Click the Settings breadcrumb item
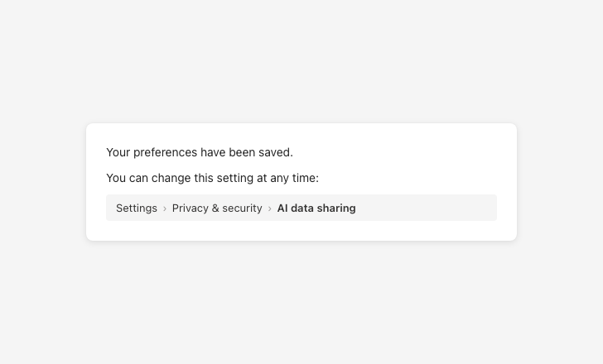 tap(137, 208)
